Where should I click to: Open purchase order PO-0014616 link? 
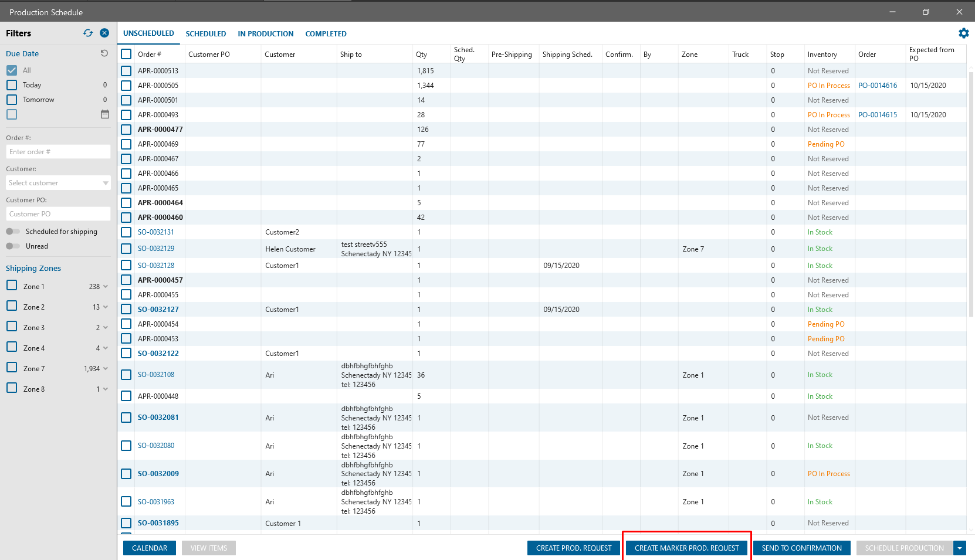point(878,86)
